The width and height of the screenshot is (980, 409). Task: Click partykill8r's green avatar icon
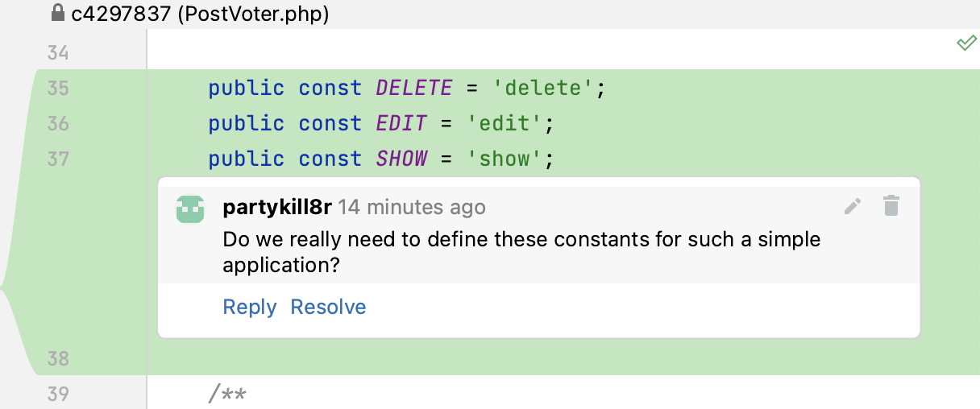tap(190, 209)
